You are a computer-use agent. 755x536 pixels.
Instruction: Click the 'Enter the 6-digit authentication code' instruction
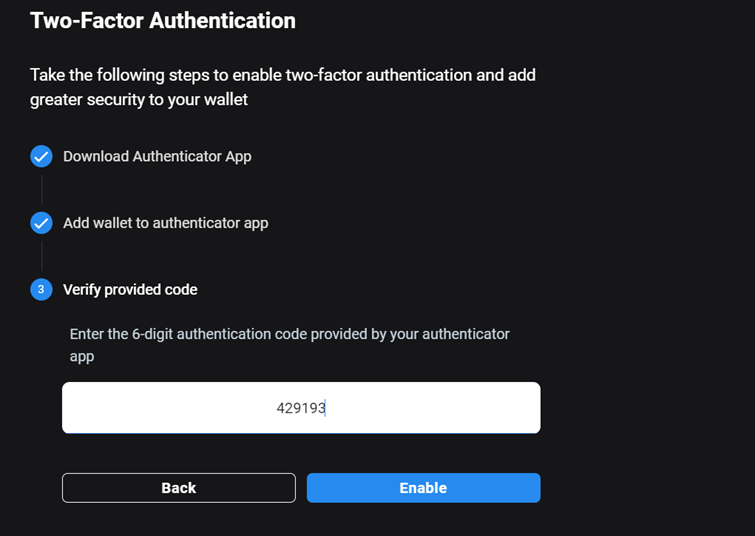(289, 334)
